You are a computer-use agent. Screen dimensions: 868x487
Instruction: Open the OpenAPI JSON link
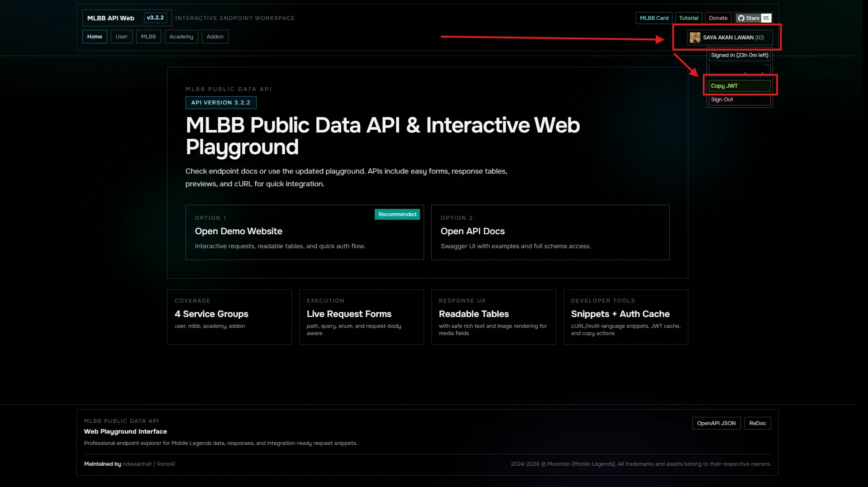click(716, 423)
